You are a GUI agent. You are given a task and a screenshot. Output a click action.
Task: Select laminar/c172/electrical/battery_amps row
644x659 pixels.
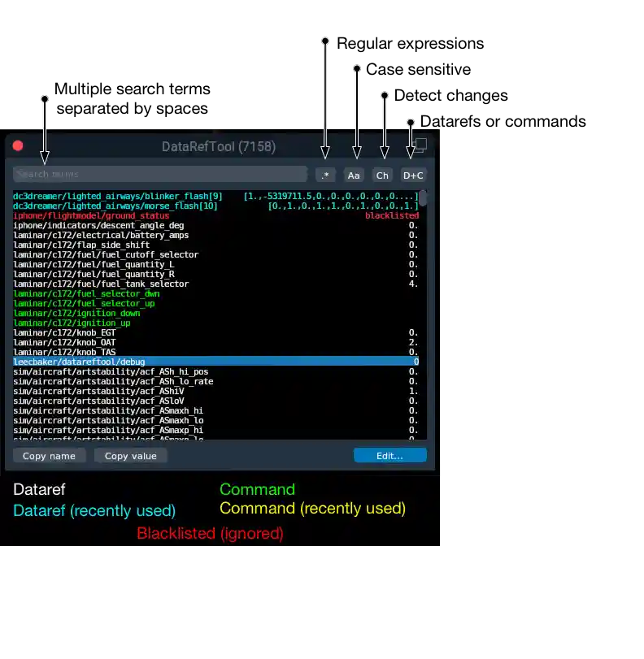tap(215, 235)
